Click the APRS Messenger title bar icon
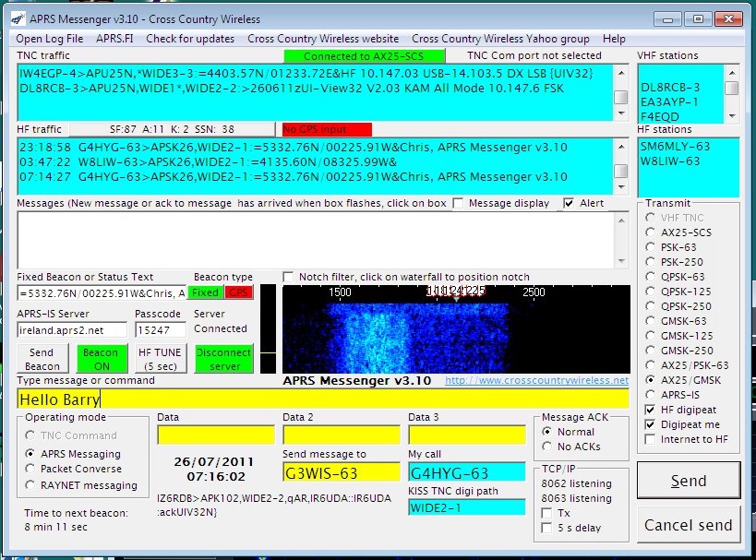The height and width of the screenshot is (560, 756). pos(17,18)
